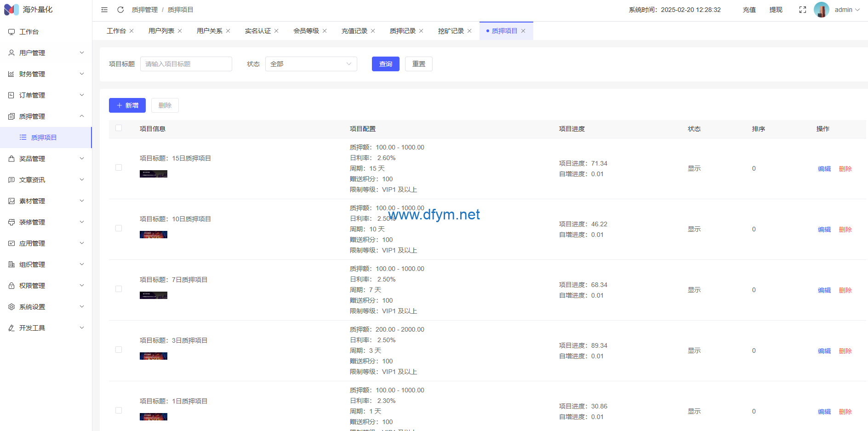Click the 工作台 monitor icon in sidebar

click(x=11, y=32)
